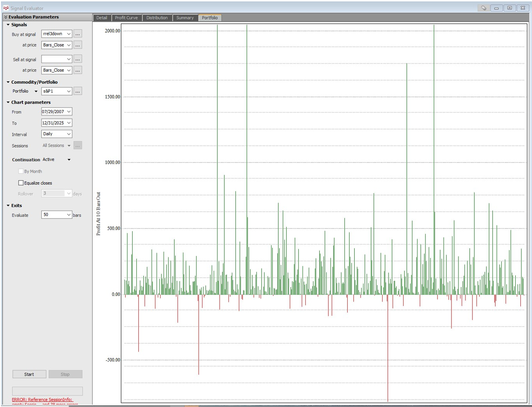532x407 pixels.
Task: Click ellipsis beside the buy price Bars_Close
Action: coord(78,45)
